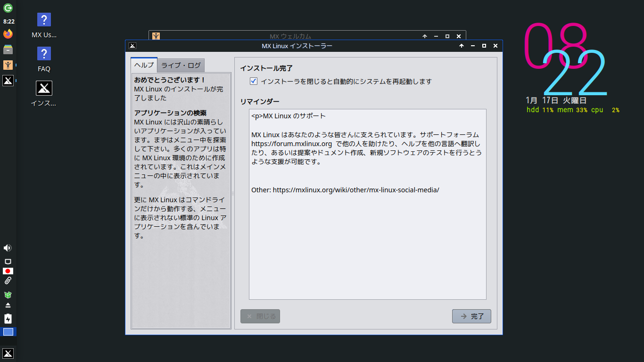Click the blue workspace switcher in the panel
Viewport: 644px width, 362px height.
pos(8,332)
